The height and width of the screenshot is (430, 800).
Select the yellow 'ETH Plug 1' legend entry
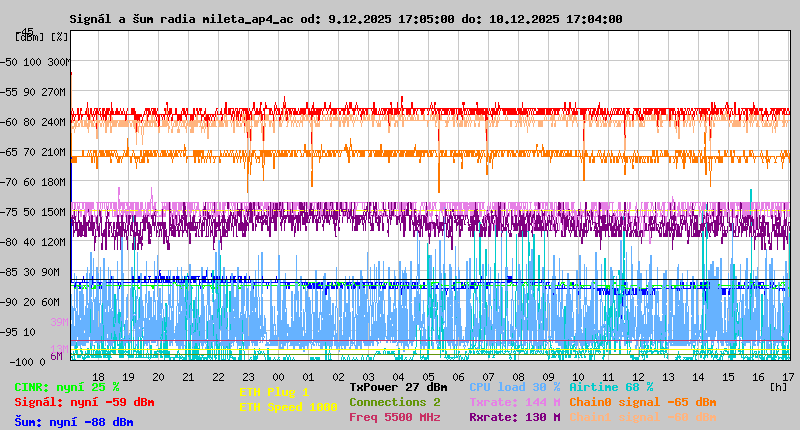point(274,392)
